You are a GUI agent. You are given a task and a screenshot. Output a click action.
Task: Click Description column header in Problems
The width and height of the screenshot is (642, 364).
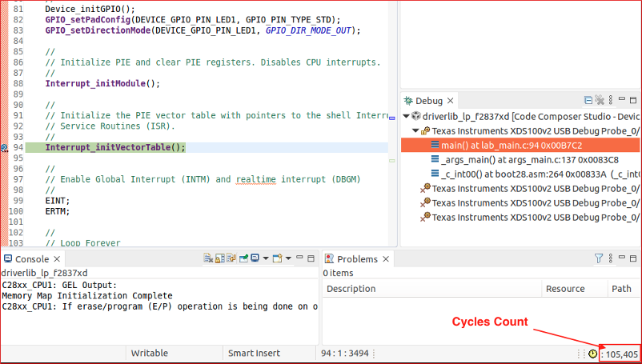pyautogui.click(x=432, y=289)
